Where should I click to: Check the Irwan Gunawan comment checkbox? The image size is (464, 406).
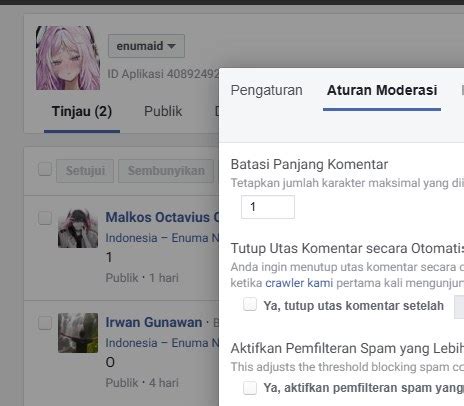[45, 323]
